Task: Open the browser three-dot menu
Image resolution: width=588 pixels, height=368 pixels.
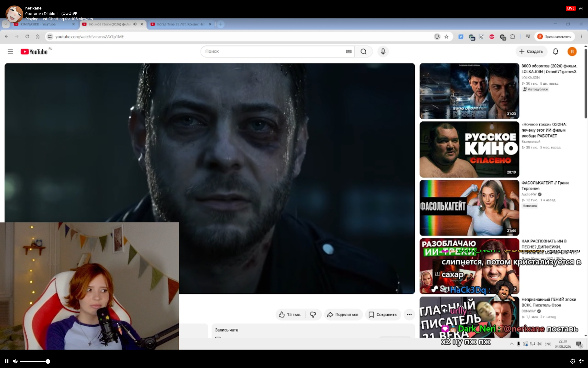Action: click(x=581, y=36)
